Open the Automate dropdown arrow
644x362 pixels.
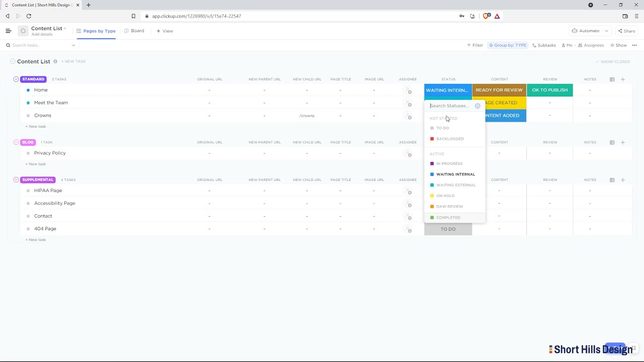(606, 31)
